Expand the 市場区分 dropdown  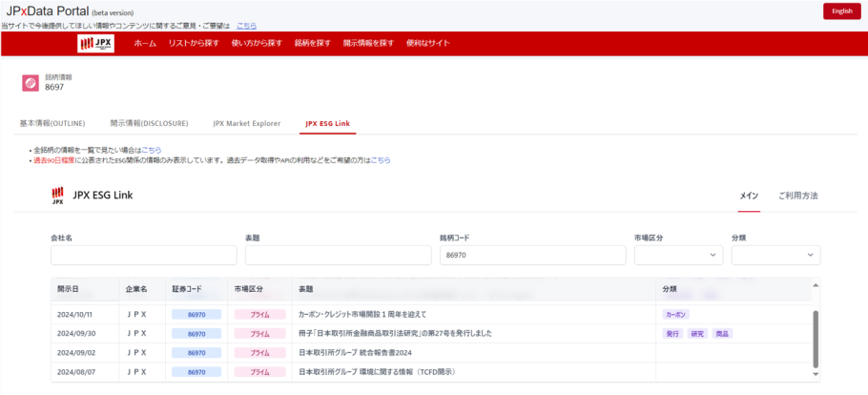tap(678, 255)
